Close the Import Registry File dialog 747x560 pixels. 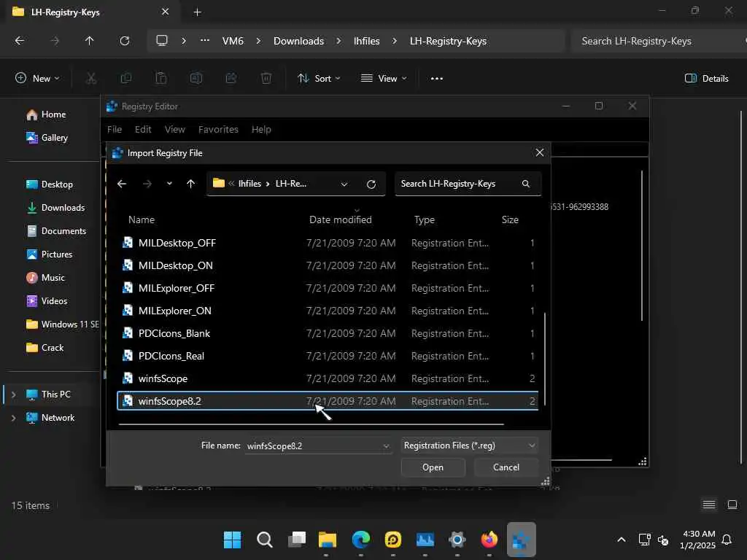(x=539, y=153)
